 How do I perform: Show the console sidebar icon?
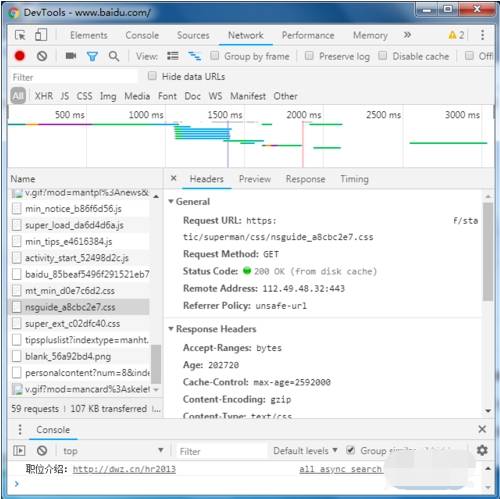point(19,451)
